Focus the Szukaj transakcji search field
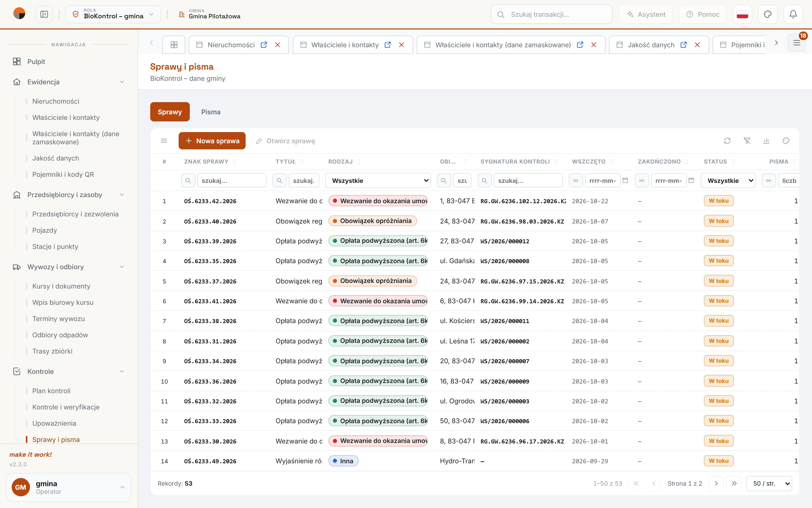This screenshot has width=812, height=508. (x=551, y=14)
